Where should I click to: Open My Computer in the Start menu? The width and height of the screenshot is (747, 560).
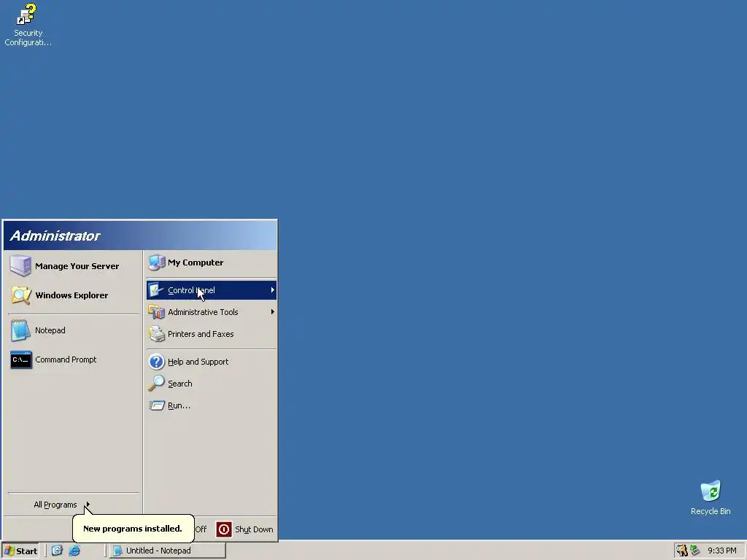[212, 262]
